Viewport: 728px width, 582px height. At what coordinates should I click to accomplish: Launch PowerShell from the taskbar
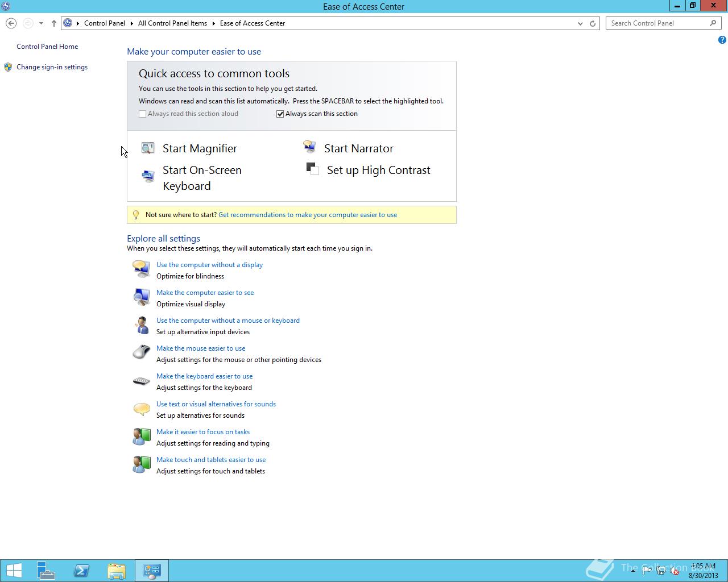click(81, 571)
